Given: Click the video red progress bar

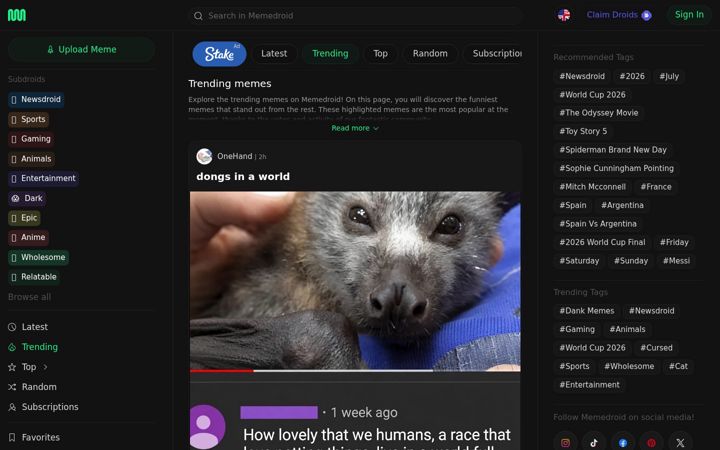Looking at the screenshot, I should tap(221, 371).
